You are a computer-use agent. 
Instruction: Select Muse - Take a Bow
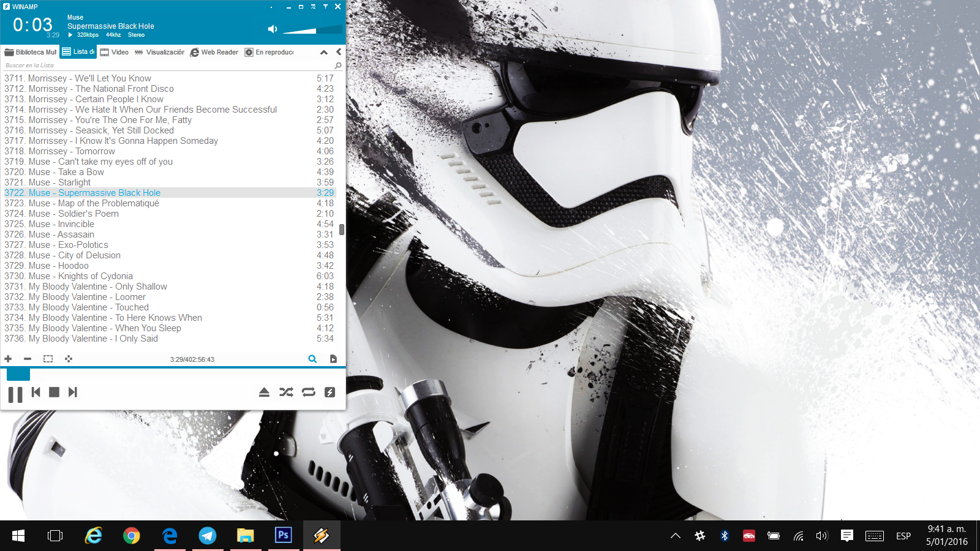169,172
